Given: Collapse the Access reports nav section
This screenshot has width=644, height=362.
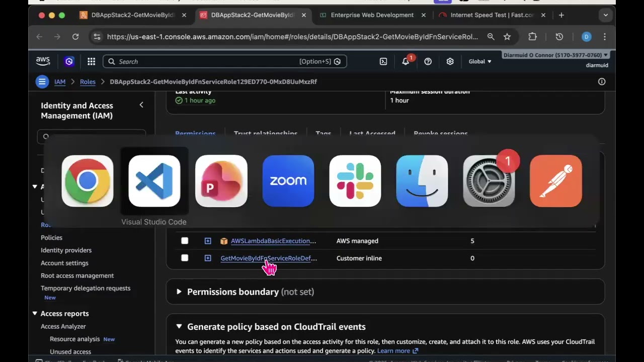Looking at the screenshot, I should (35, 313).
